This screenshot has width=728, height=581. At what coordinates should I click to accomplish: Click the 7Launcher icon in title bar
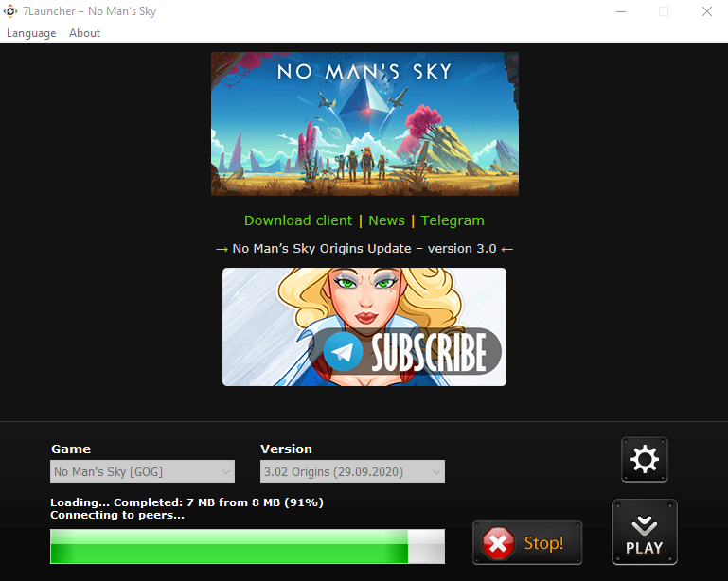click(x=10, y=11)
